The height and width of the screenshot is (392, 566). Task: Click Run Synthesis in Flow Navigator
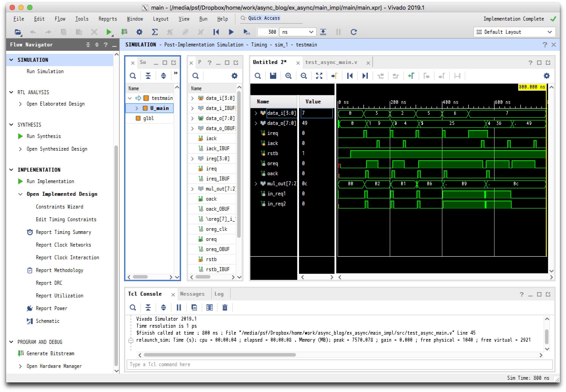tap(44, 136)
